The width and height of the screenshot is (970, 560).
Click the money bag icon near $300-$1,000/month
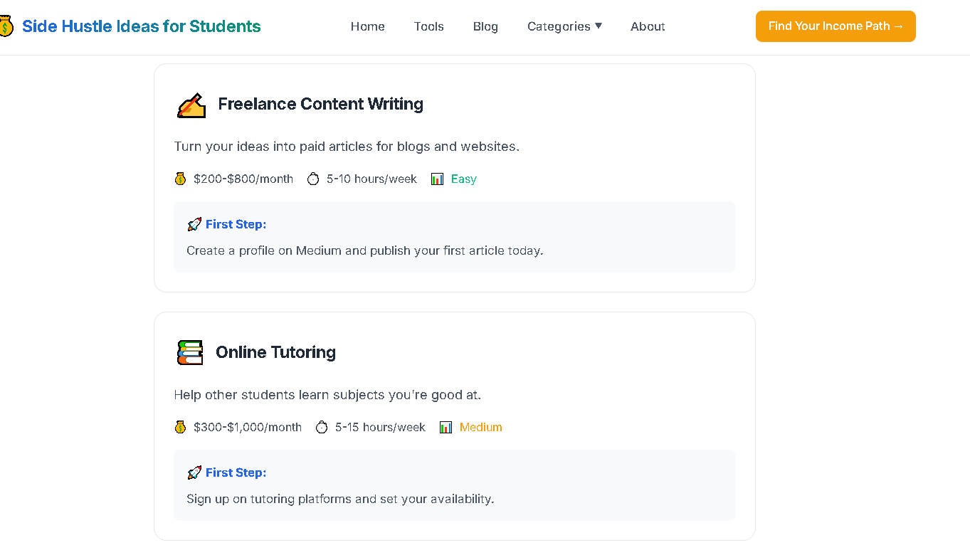pyautogui.click(x=180, y=427)
